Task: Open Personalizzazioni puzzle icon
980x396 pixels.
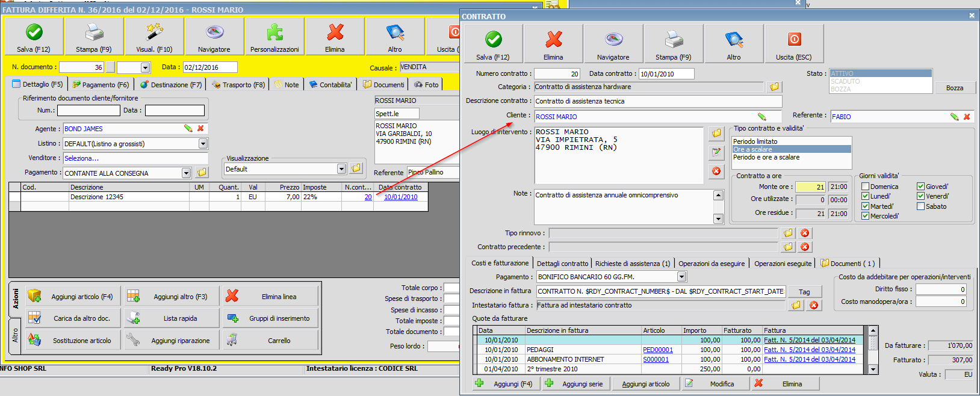Action: pyautogui.click(x=274, y=37)
